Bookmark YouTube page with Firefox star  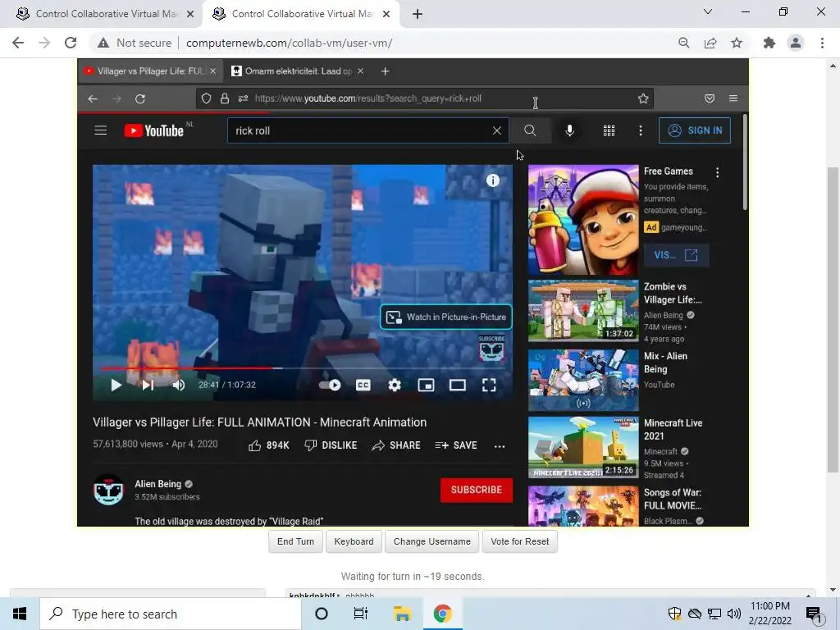643,98
